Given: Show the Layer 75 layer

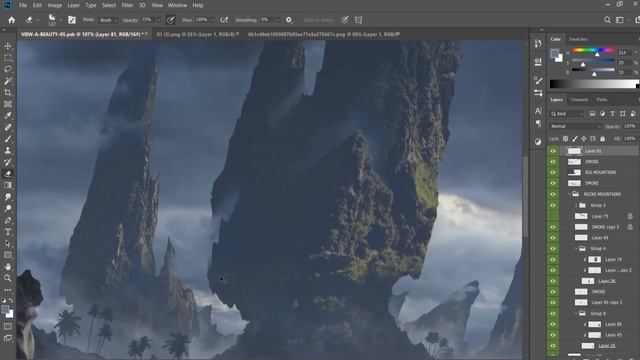Looking at the screenshot, I should (x=553, y=216).
